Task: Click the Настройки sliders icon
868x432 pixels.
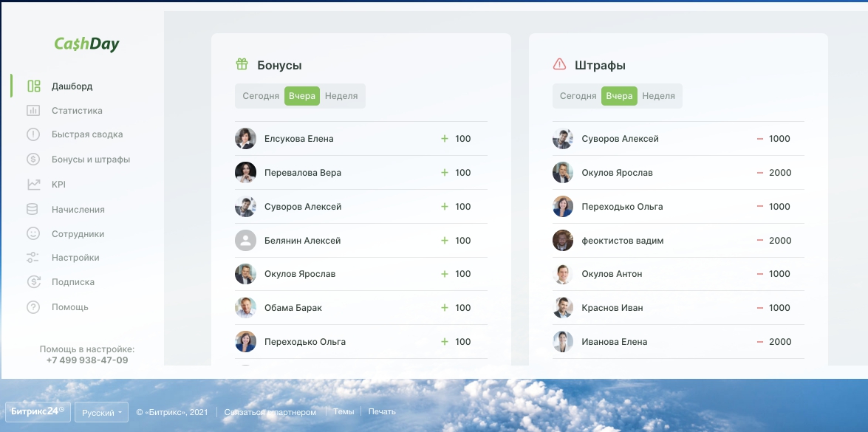Action: [33, 258]
